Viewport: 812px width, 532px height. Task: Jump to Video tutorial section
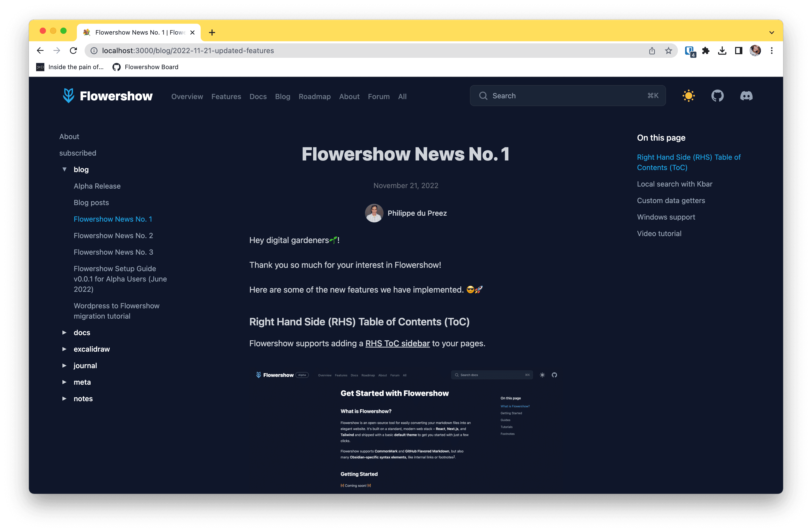(659, 233)
